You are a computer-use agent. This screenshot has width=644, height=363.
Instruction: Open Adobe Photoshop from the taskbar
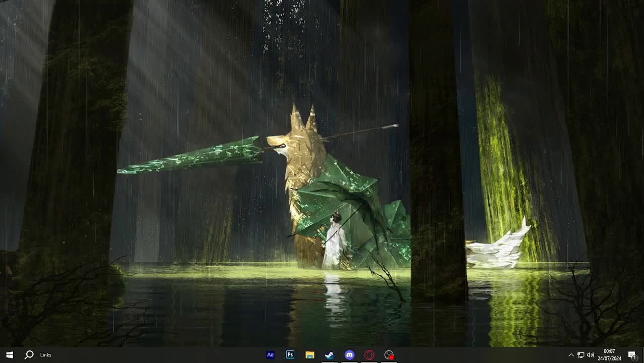pyautogui.click(x=290, y=354)
